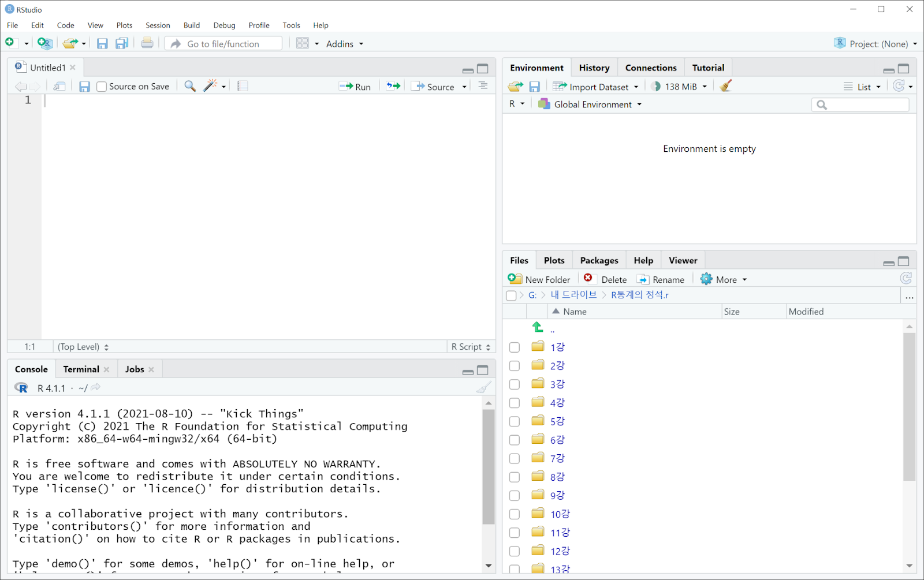Open More actions dropdown in Files
This screenshot has width=924, height=580.
724,279
